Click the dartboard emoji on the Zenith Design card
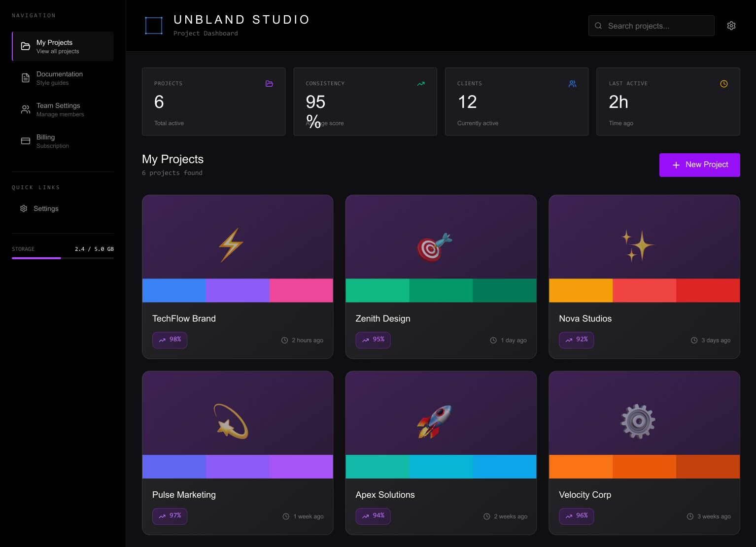 pyautogui.click(x=435, y=247)
